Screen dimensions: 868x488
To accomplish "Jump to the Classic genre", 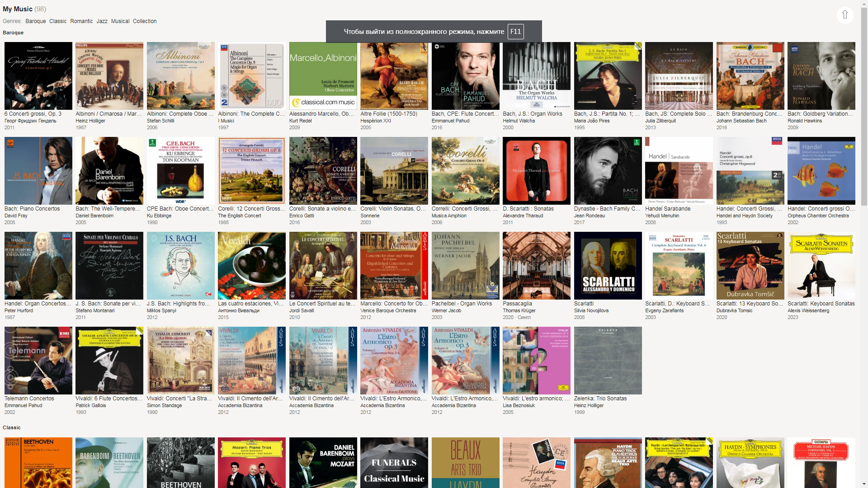I will pos(58,21).
